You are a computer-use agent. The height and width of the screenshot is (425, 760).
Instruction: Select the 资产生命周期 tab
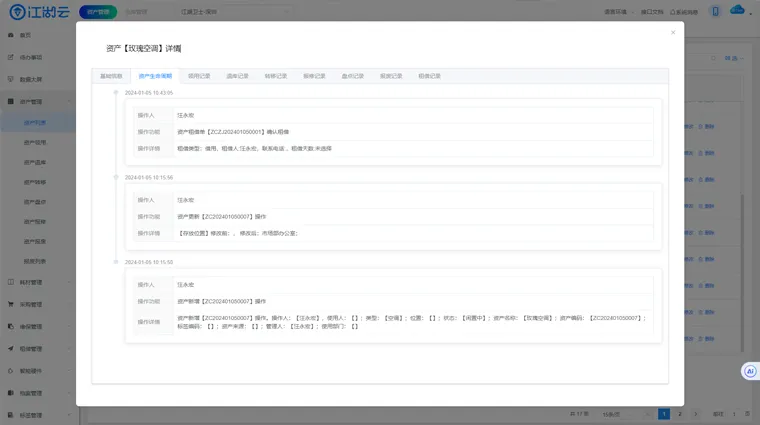155,76
